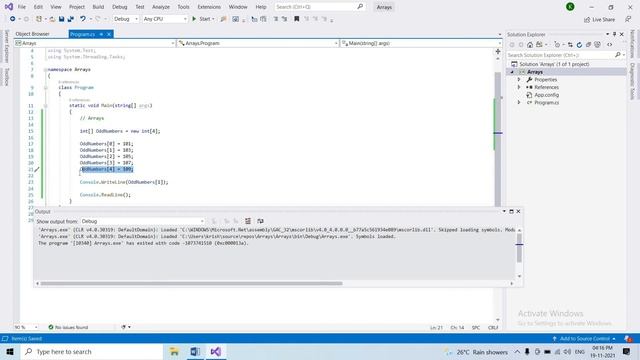Open the screwdriver quick actions on line 21
This screenshot has height=360, width=640.
(37, 169)
